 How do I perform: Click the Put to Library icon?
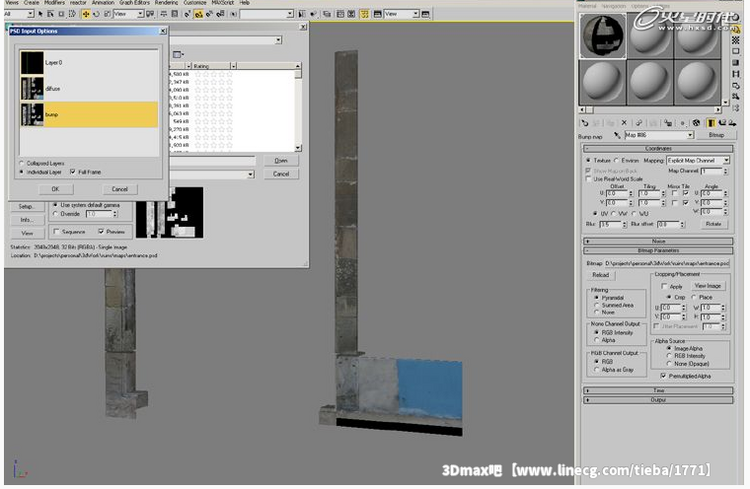click(x=668, y=123)
